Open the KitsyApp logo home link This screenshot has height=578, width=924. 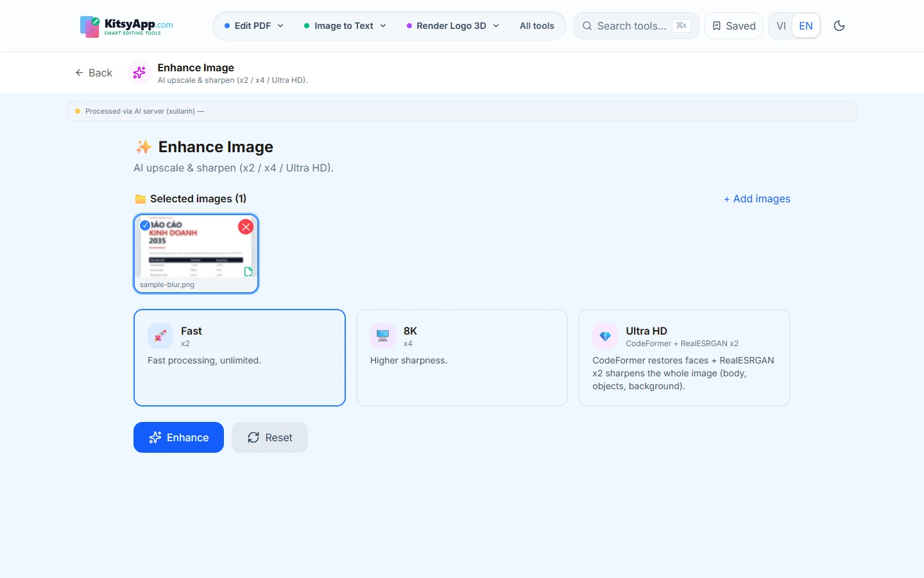click(126, 26)
